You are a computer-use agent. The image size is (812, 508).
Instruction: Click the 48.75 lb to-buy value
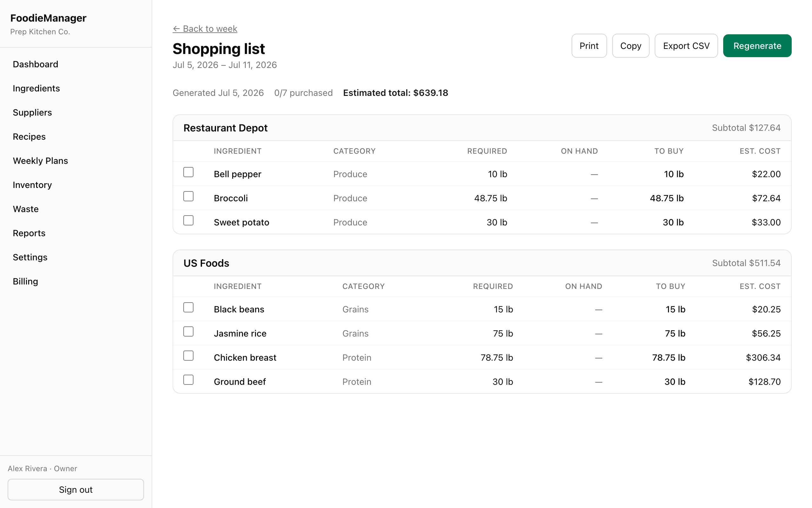click(667, 198)
